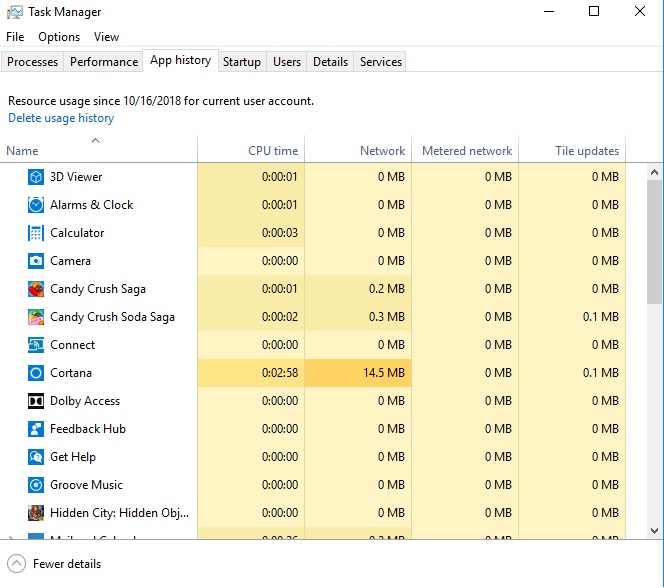Click the Calculator app icon
The width and height of the screenshot is (664, 588).
click(x=35, y=233)
